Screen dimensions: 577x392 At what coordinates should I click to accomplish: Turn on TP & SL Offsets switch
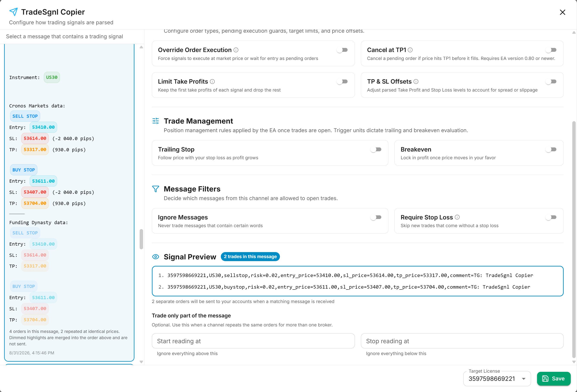pos(551,81)
